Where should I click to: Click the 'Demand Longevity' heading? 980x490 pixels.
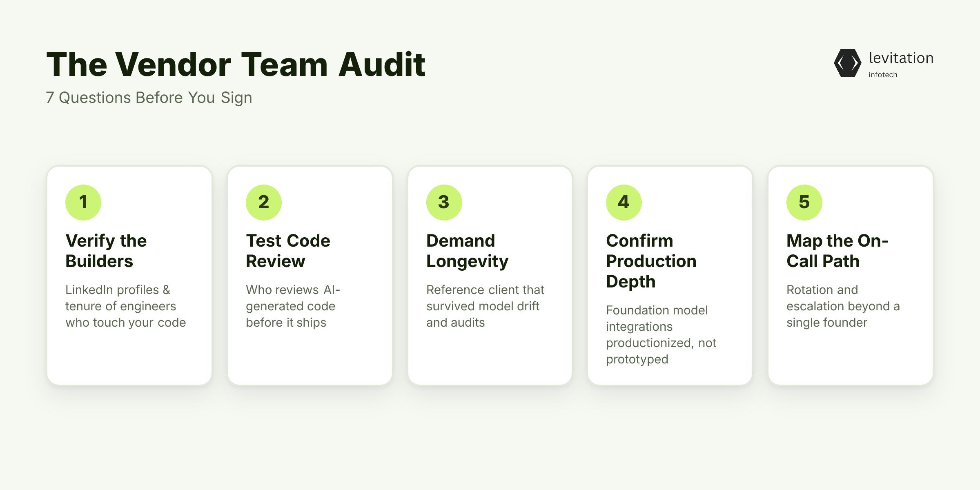coord(468,251)
